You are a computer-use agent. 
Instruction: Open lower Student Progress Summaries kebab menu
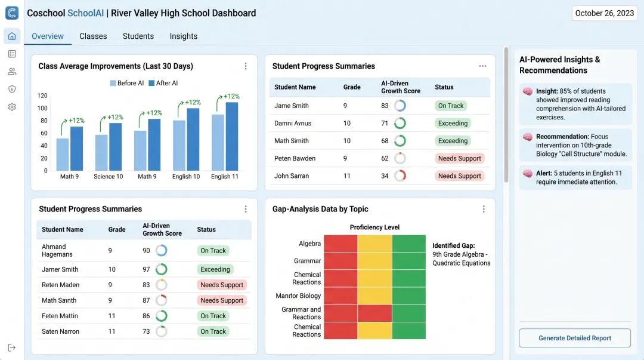246,209
